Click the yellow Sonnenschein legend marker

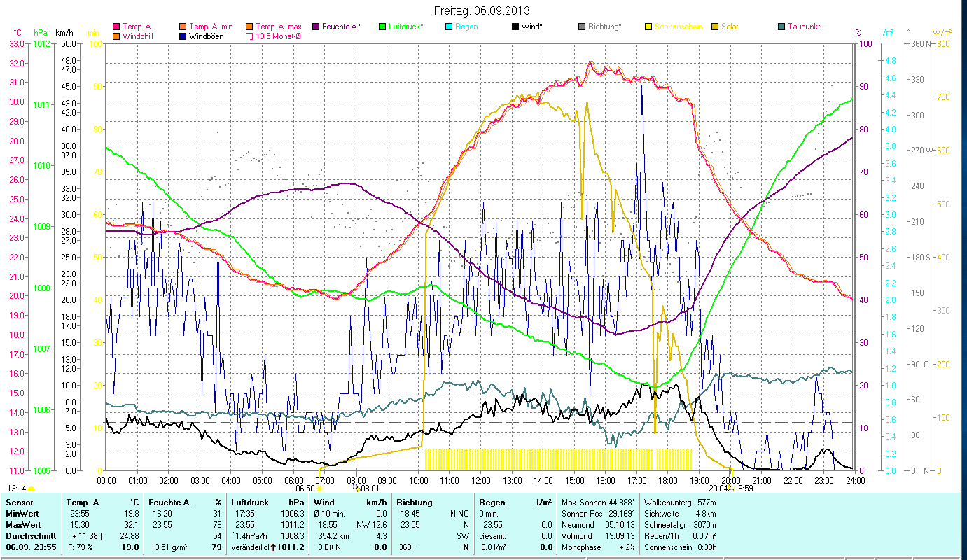[x=648, y=27]
